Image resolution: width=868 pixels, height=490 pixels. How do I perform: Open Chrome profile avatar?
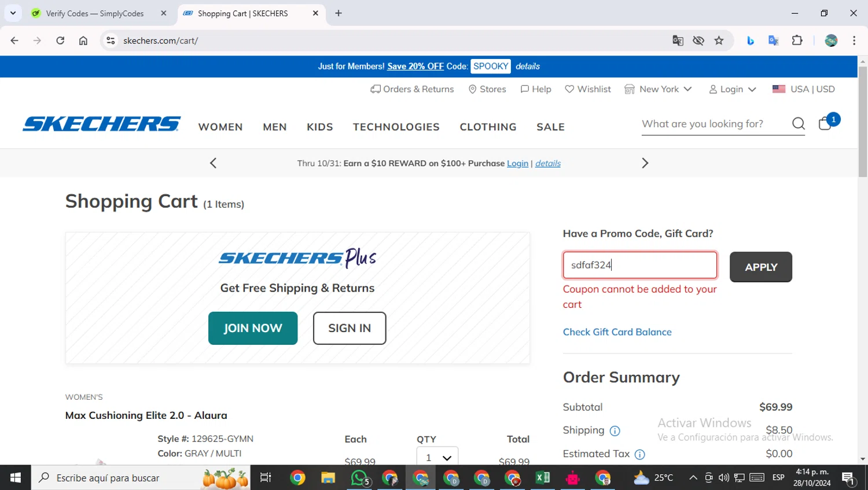coord(831,40)
